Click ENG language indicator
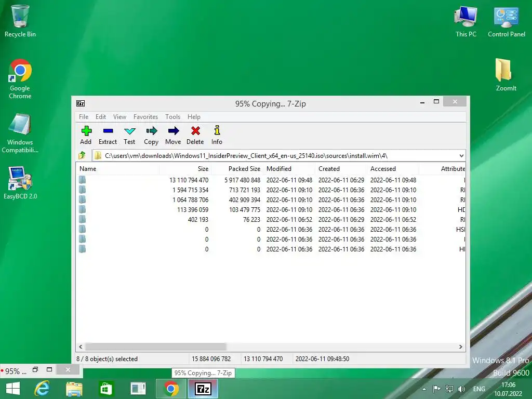532x399 pixels. [x=479, y=389]
